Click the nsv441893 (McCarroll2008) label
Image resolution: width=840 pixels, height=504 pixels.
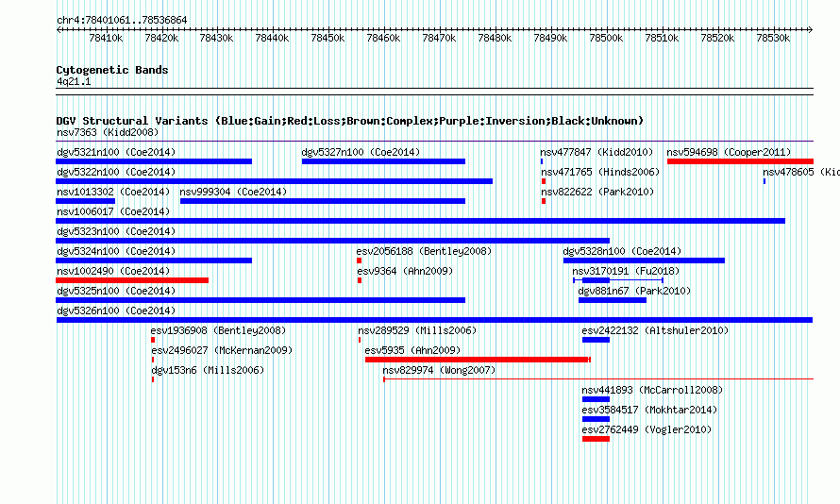[652, 390]
